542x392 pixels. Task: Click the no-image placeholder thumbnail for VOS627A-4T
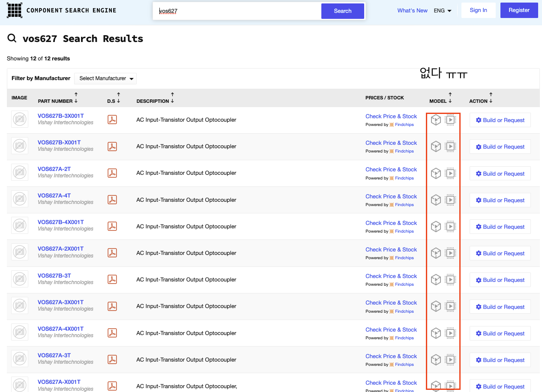tap(20, 199)
